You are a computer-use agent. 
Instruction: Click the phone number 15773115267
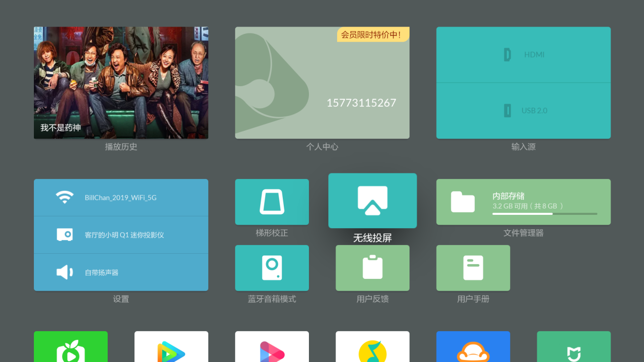click(361, 103)
